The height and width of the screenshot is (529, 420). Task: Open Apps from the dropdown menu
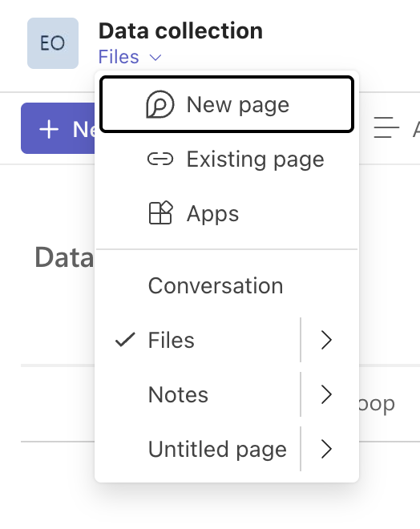(x=227, y=213)
